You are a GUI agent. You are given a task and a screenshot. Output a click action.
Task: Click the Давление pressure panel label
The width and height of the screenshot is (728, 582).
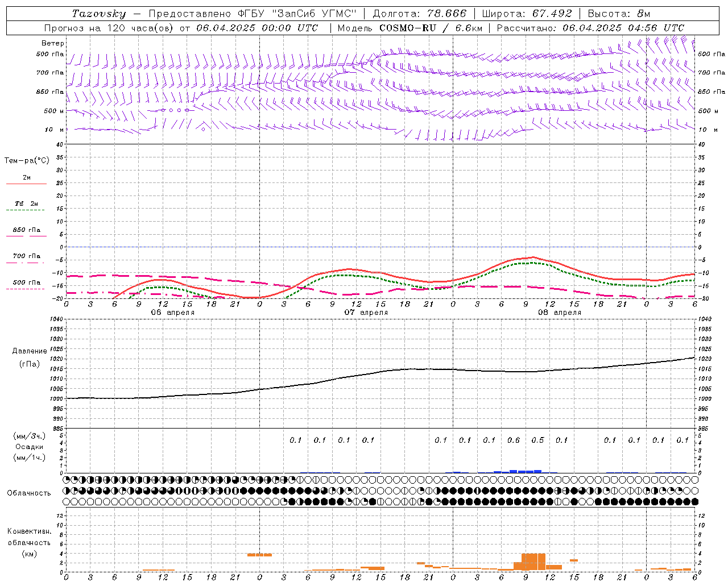point(30,351)
